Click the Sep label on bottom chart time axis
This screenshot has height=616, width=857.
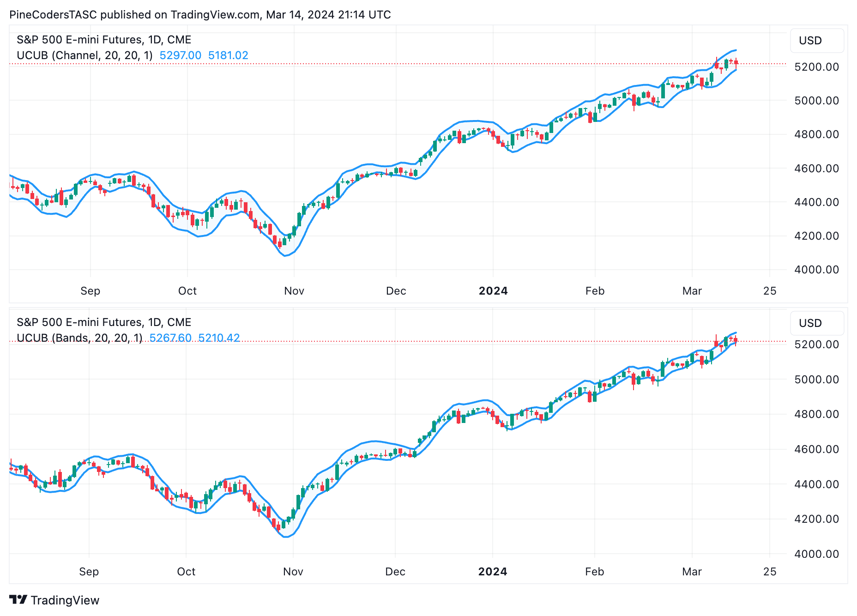click(x=89, y=572)
